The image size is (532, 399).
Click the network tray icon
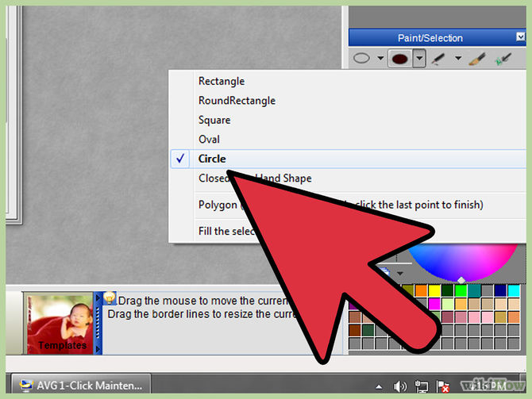[x=422, y=386]
